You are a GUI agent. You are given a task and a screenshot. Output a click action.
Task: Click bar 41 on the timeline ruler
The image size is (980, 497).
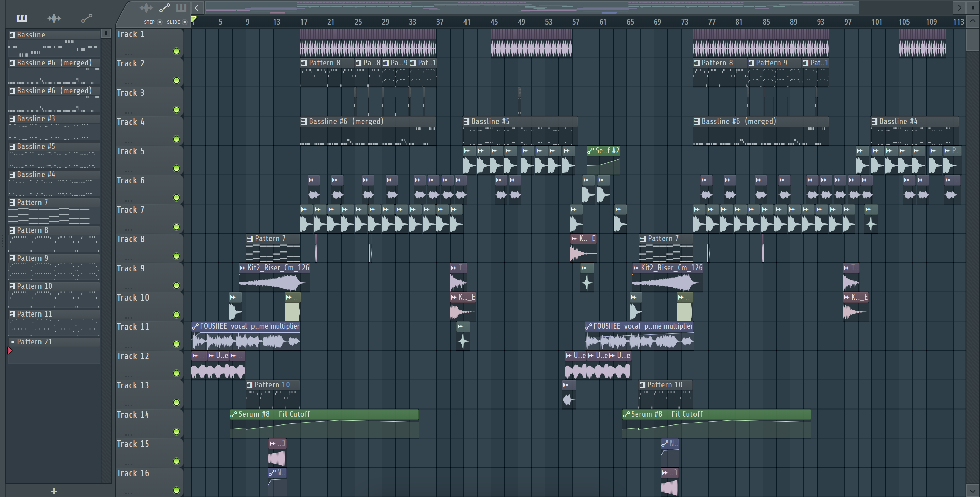467,22
